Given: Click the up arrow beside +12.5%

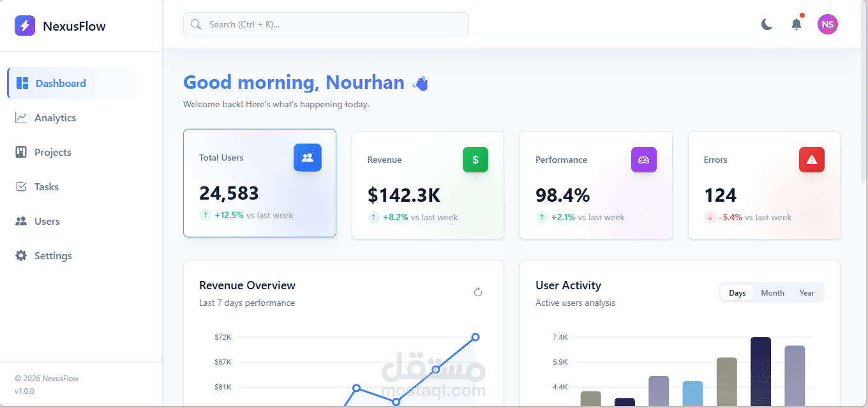Looking at the screenshot, I should [x=206, y=215].
